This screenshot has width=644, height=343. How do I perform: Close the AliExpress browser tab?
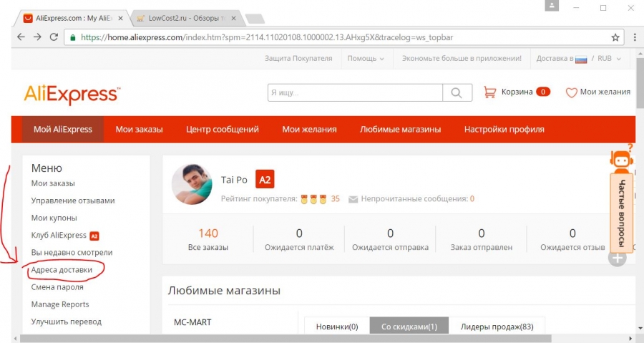[x=120, y=18]
